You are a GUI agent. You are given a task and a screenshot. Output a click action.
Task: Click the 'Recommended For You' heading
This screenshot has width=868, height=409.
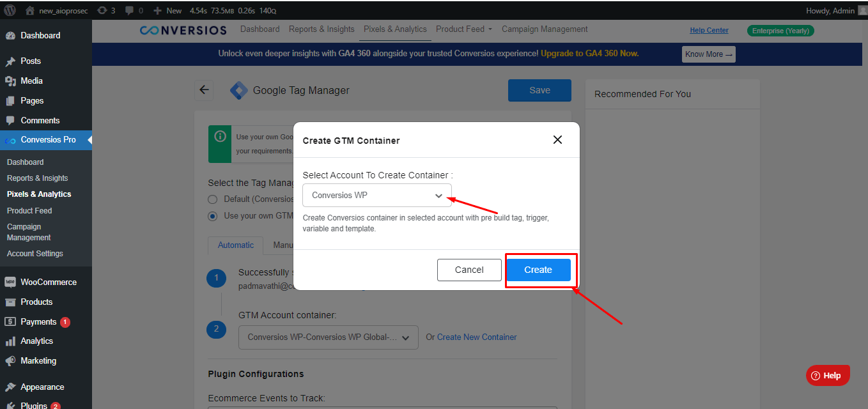pos(642,94)
